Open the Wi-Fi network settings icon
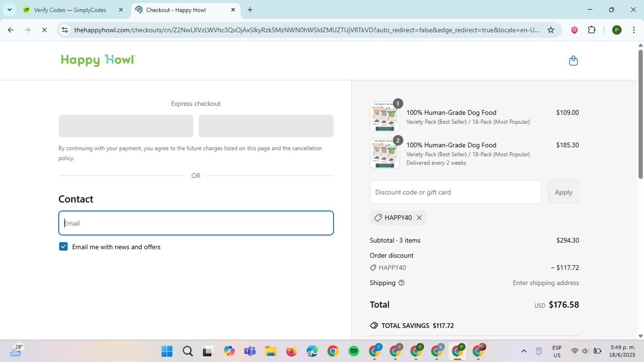Screen dimensions: 644x362 pos(574,351)
